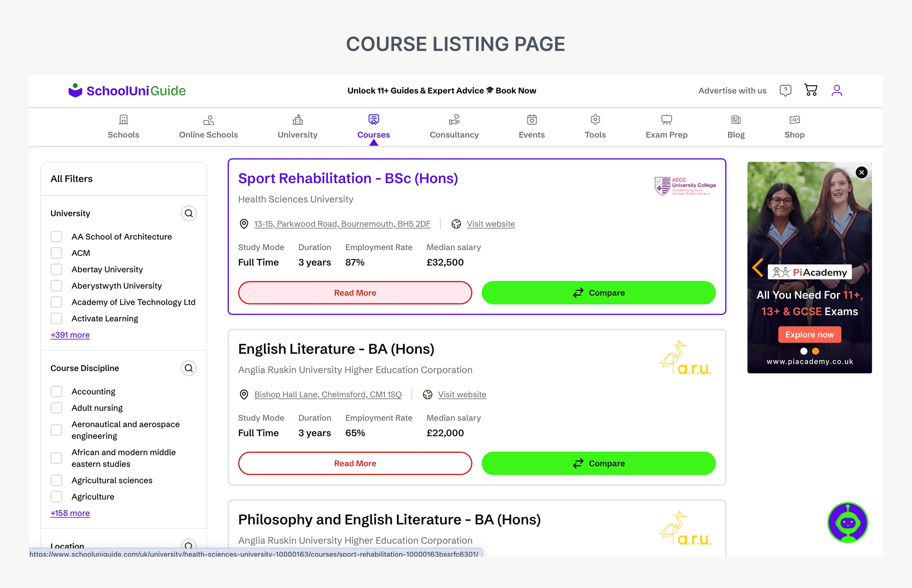Select the Courses tab
Viewport: 912px width, 588px height.
coord(374,127)
